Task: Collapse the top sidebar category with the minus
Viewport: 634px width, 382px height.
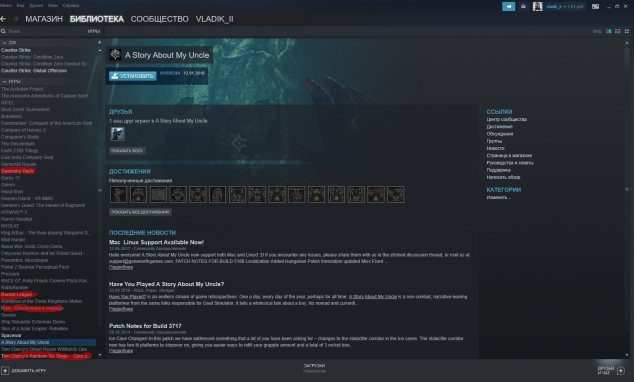Action: coord(4,42)
